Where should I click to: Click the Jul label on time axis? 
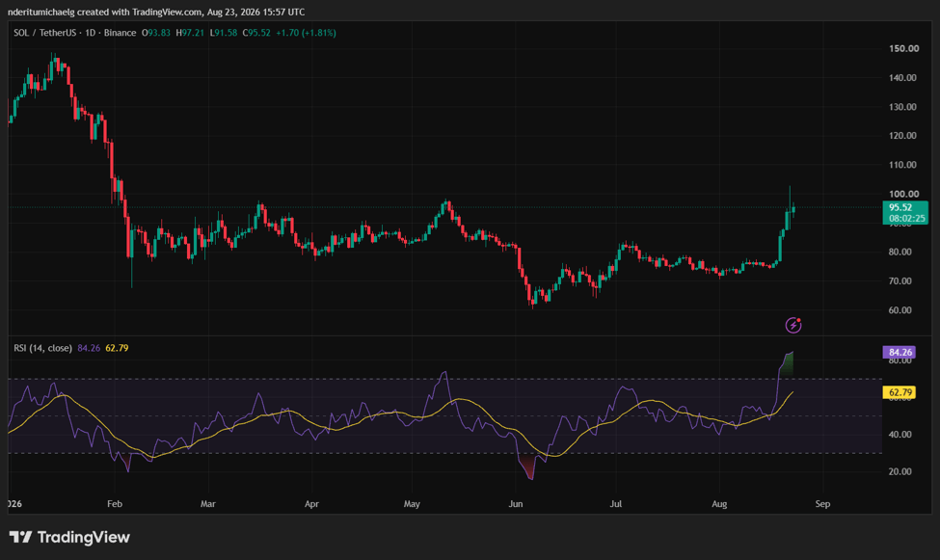pos(616,504)
